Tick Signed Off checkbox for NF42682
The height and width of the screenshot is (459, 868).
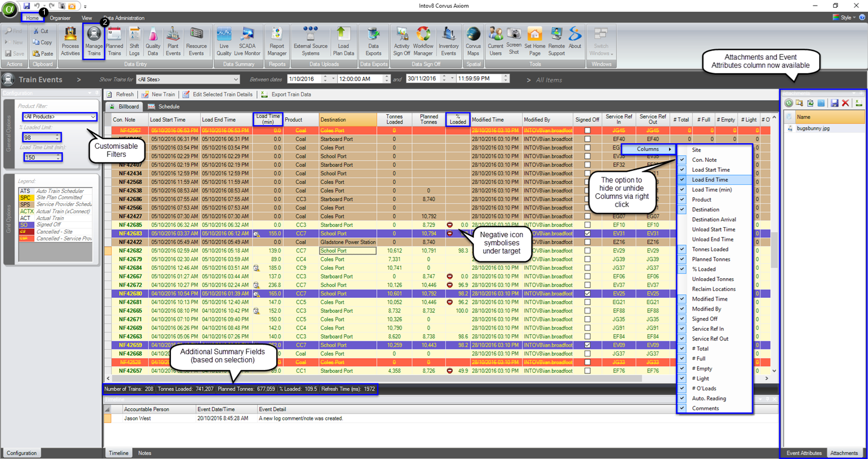(587, 251)
